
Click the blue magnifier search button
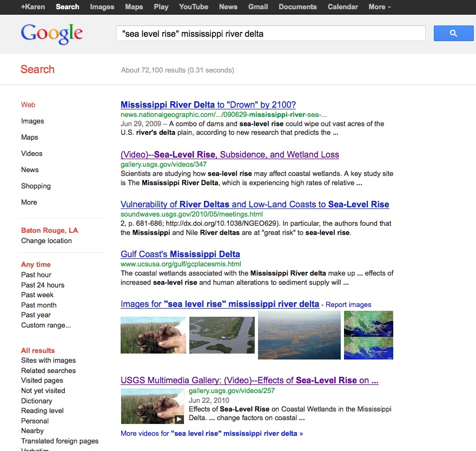pyautogui.click(x=453, y=34)
